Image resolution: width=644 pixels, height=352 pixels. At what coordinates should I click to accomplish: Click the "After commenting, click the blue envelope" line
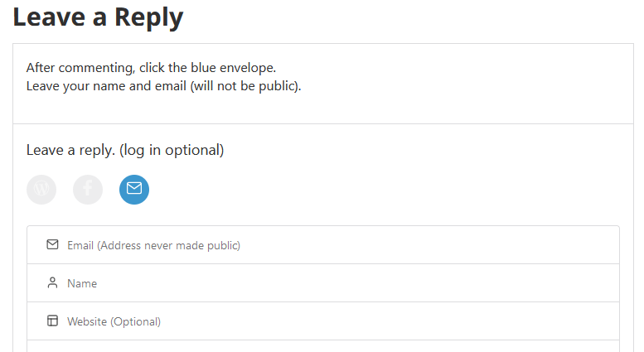click(151, 67)
